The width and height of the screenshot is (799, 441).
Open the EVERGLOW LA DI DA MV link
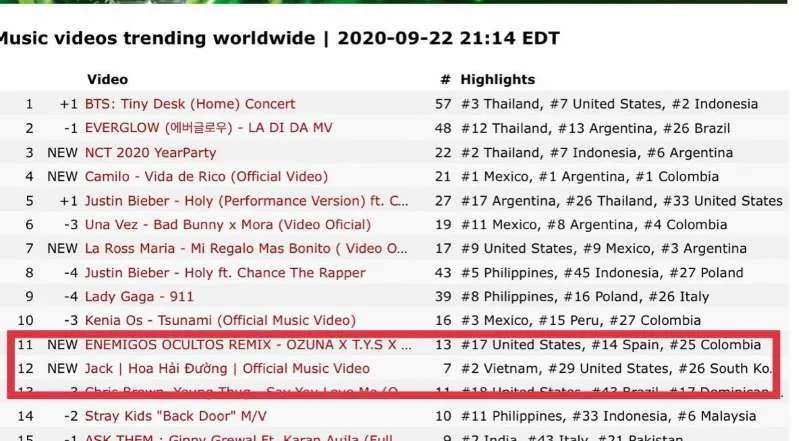click(x=209, y=128)
